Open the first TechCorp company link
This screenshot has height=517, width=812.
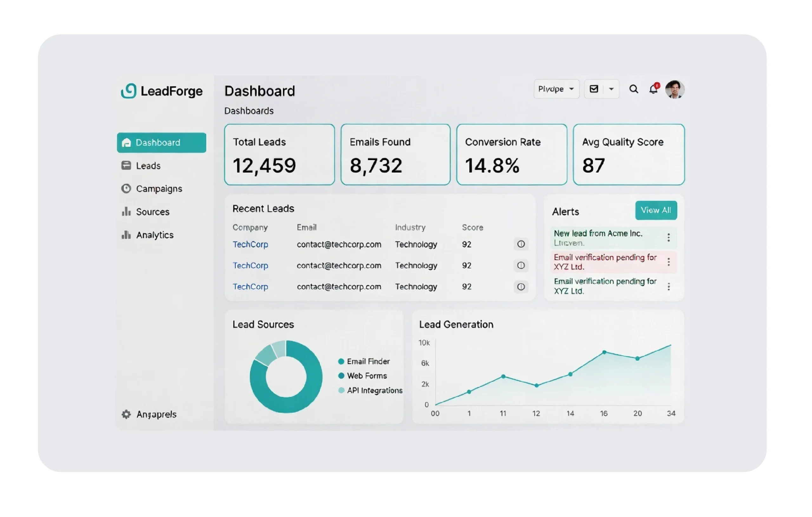coord(250,245)
